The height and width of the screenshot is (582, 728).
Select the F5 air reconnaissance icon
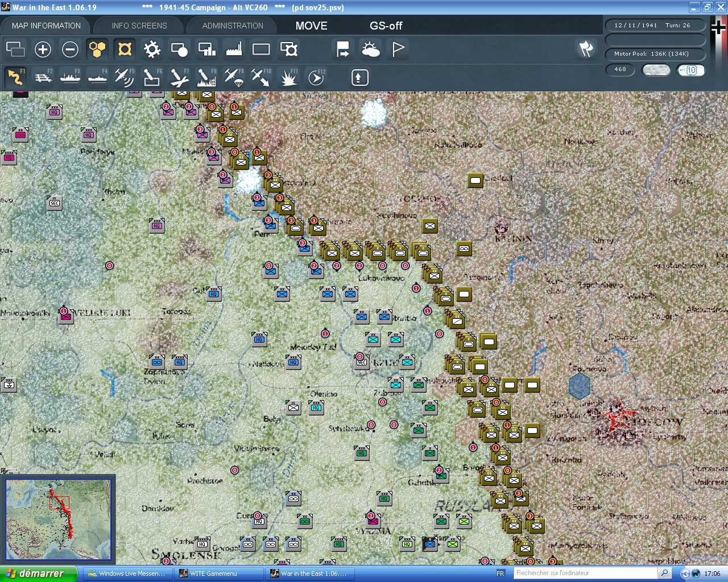point(125,77)
